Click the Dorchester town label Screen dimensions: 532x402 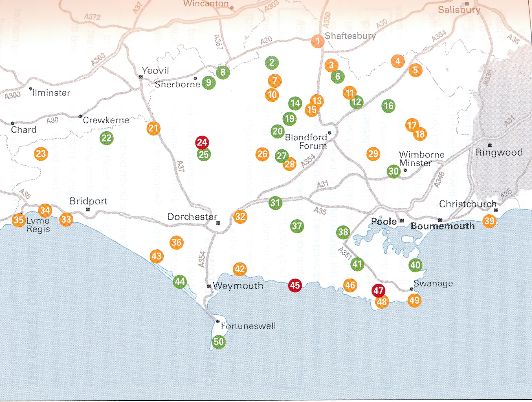coord(192,217)
